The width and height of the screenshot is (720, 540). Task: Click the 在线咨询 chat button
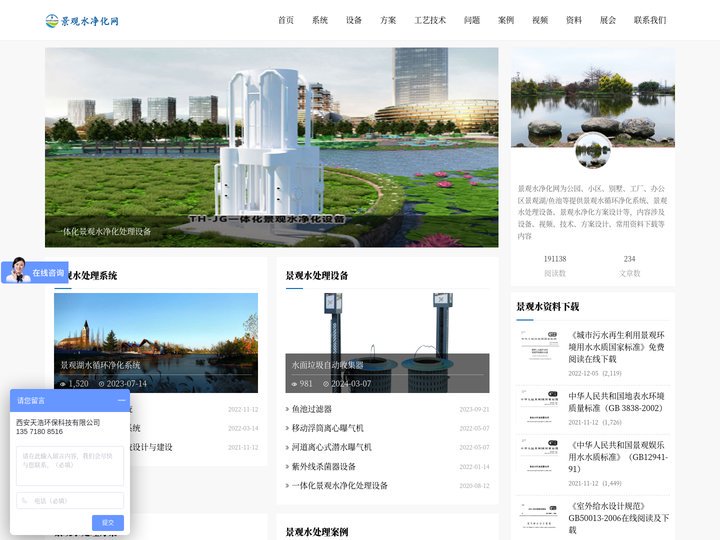[x=35, y=272]
